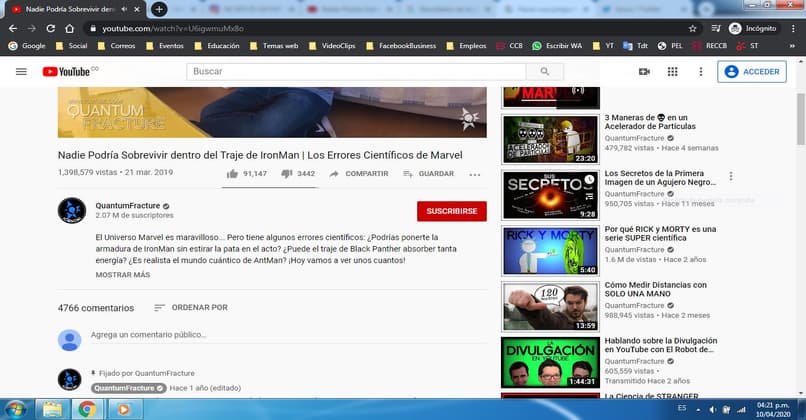Screen dimensions: 806x420
Task: Open the YouTube hamburger guide menu
Action: [21, 72]
